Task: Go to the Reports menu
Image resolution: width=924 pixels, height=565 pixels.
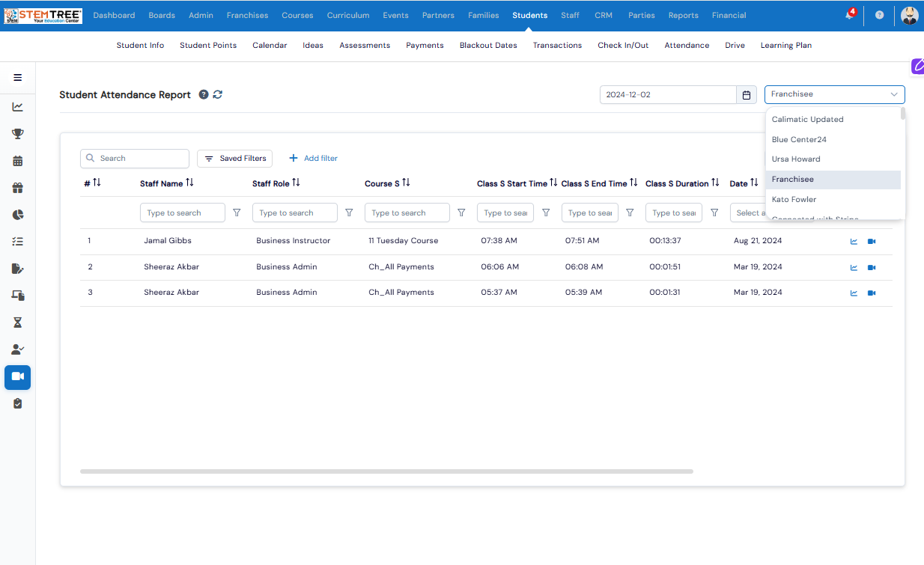Action: click(x=683, y=16)
